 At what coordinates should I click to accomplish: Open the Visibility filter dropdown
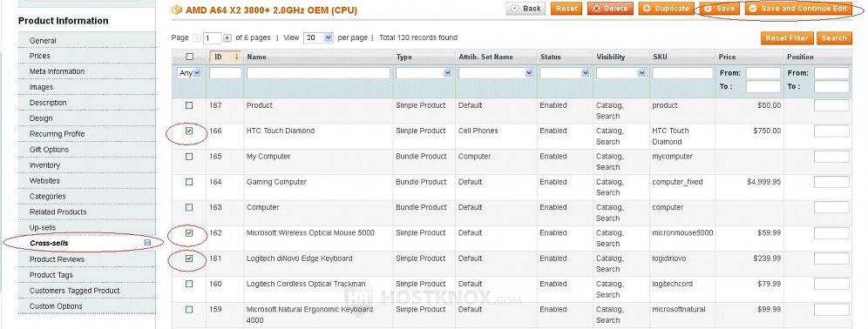(x=621, y=73)
